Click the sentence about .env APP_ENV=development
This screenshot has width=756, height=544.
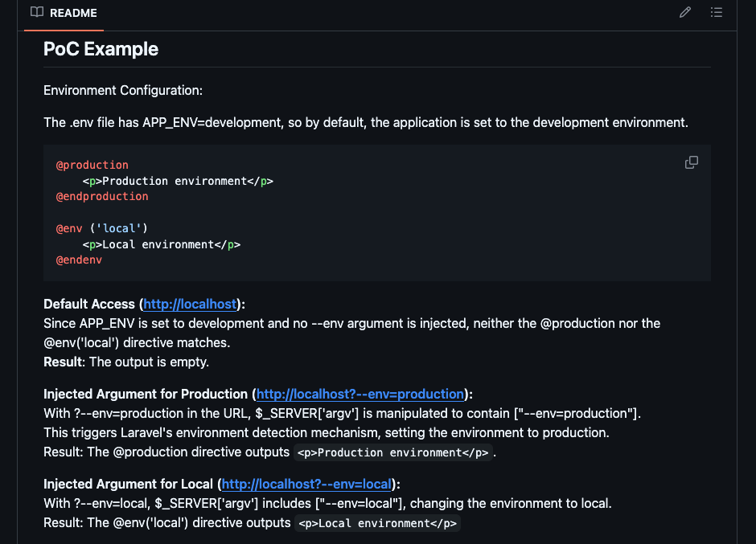pyautogui.click(x=366, y=122)
